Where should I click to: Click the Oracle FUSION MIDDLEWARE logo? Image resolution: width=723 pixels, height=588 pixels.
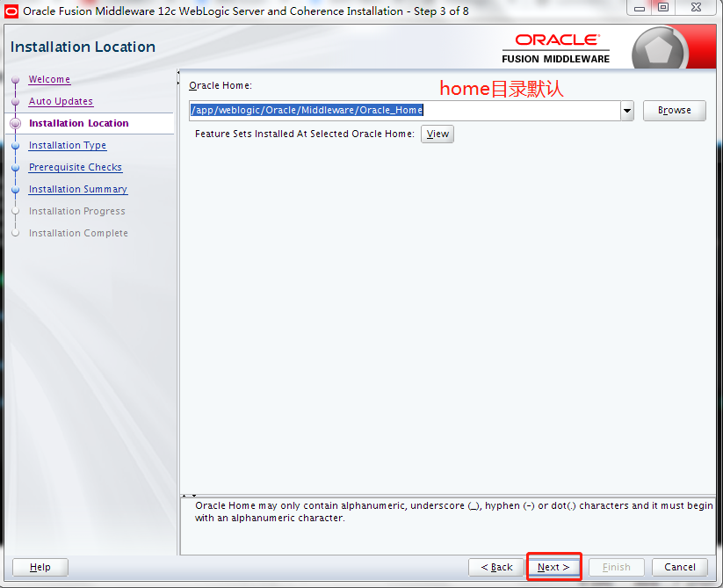(556, 47)
